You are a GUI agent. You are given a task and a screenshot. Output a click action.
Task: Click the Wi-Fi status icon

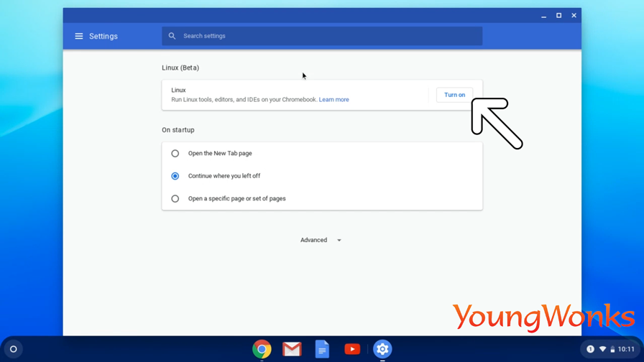(x=602, y=349)
